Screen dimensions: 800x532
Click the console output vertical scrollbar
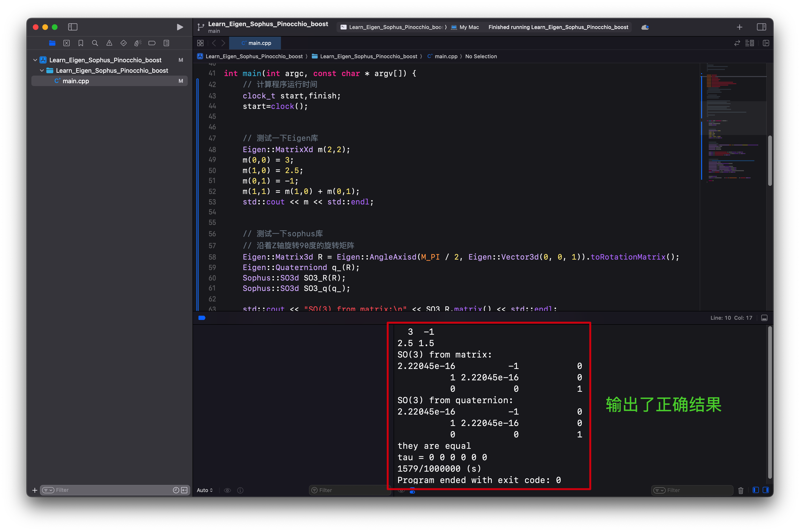pos(770,402)
